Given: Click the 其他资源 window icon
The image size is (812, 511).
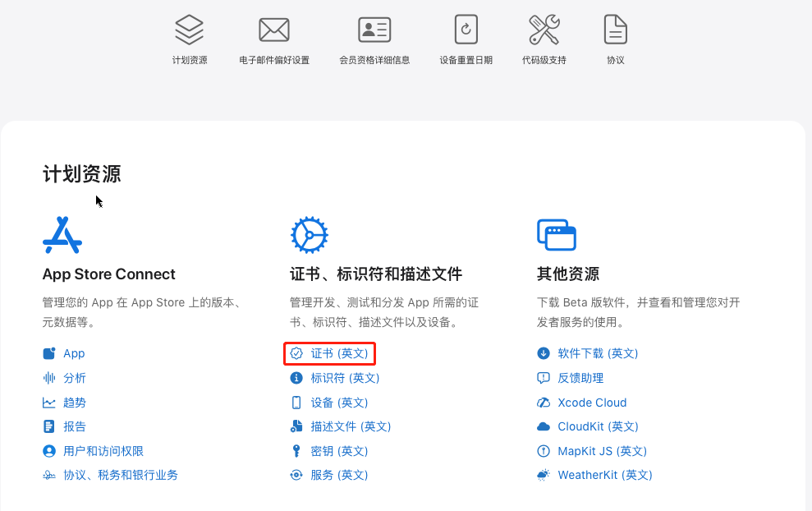Looking at the screenshot, I should [556, 235].
